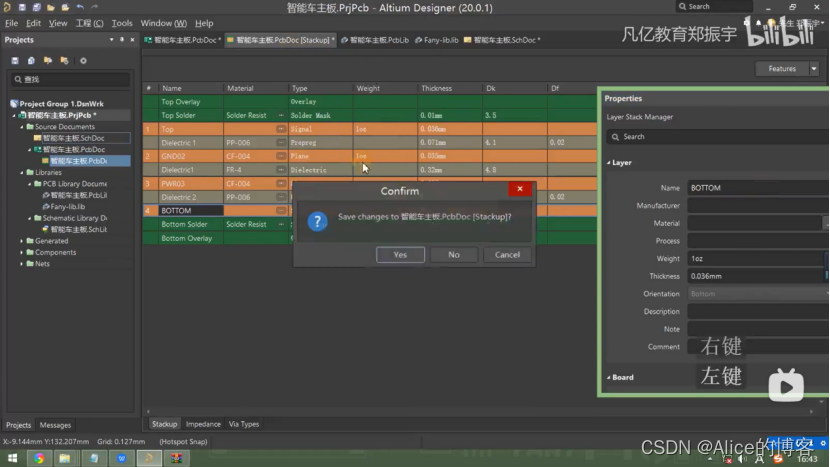Screen dimensions: 830x467
Task: Click the Redo arrow in the title bar
Action: (x=95, y=7)
